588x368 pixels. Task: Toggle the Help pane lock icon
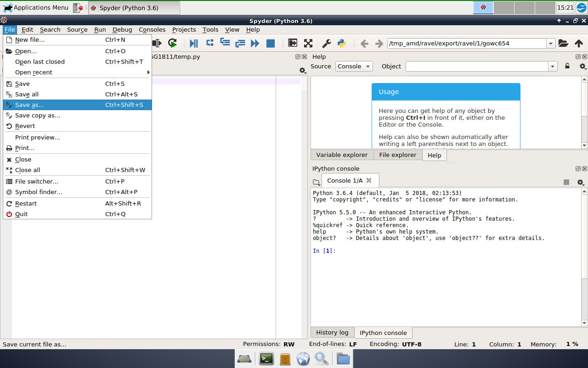pyautogui.click(x=567, y=66)
